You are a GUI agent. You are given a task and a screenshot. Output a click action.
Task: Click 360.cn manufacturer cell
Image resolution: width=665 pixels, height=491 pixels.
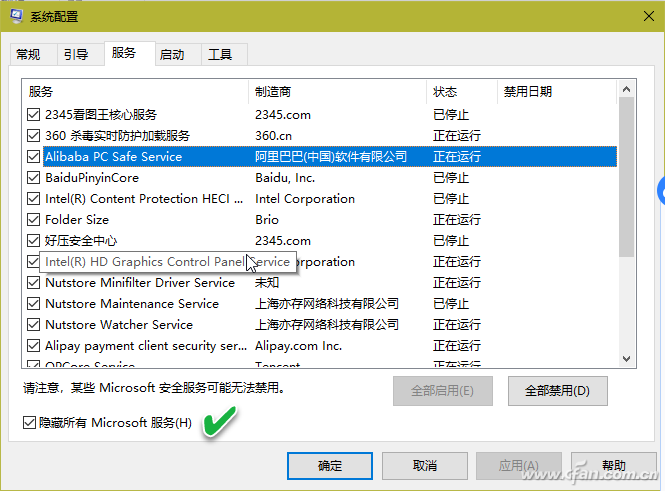(274, 136)
